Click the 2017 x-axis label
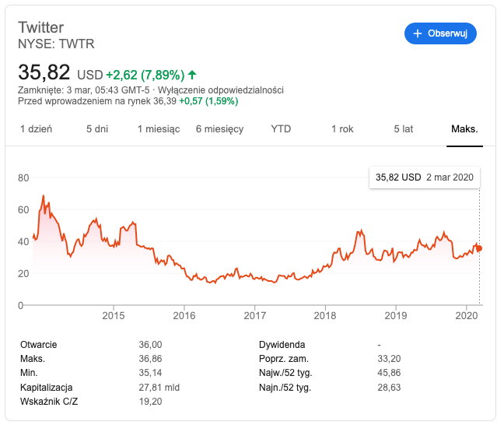Viewport: 504px width, 425px height. pos(255,315)
